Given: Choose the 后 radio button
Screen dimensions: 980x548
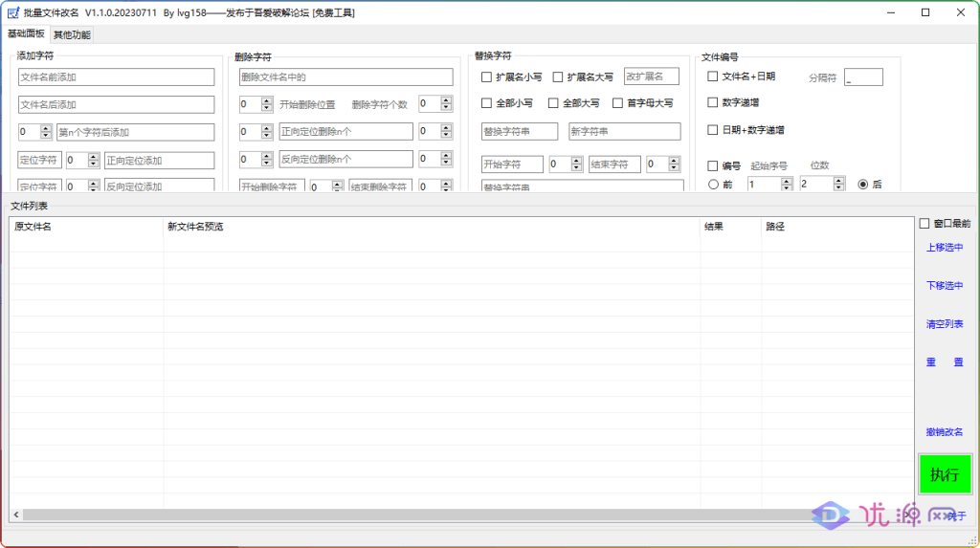Looking at the screenshot, I should 863,184.
